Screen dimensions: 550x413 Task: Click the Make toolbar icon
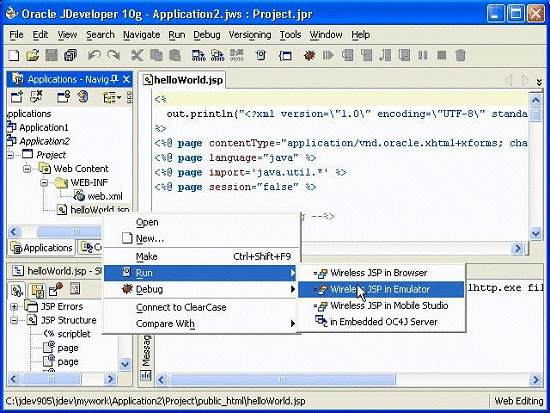point(199,55)
